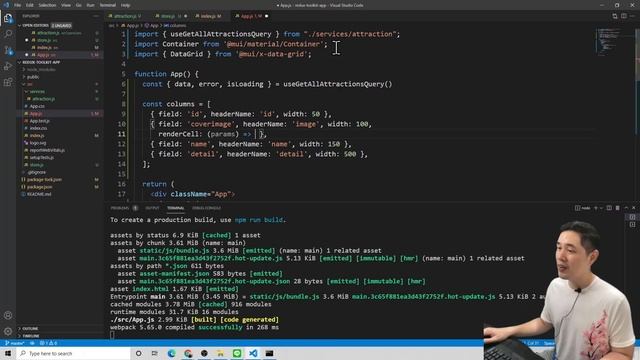The height and width of the screenshot is (360, 640).
Task: Open the terminal window taskbar icon
Action: point(269,353)
